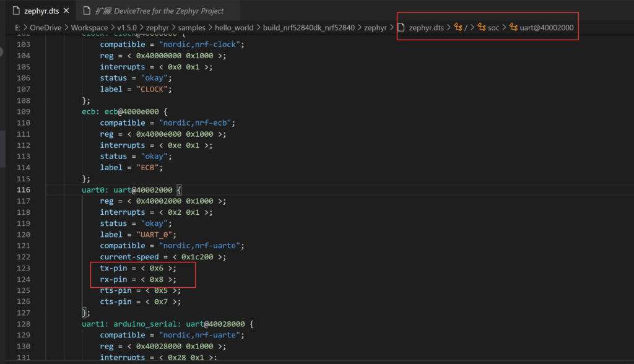Click the "nordic,nrf-uarte" string on line 121
This screenshot has width=634, height=364.
(x=199, y=246)
